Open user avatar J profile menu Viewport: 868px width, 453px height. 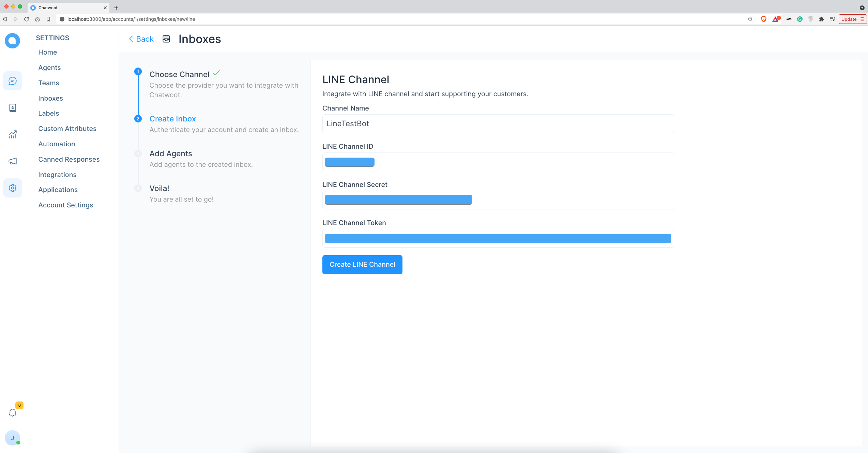[x=13, y=438]
